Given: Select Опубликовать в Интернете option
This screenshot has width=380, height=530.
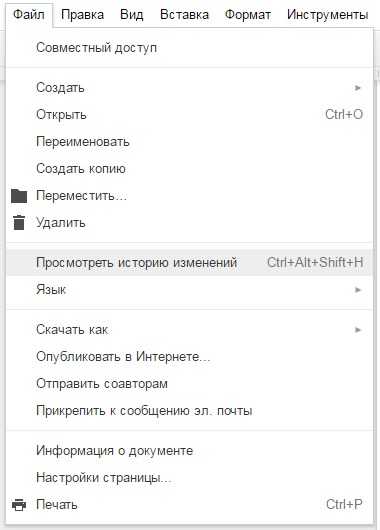Looking at the screenshot, I should click(x=190, y=357).
